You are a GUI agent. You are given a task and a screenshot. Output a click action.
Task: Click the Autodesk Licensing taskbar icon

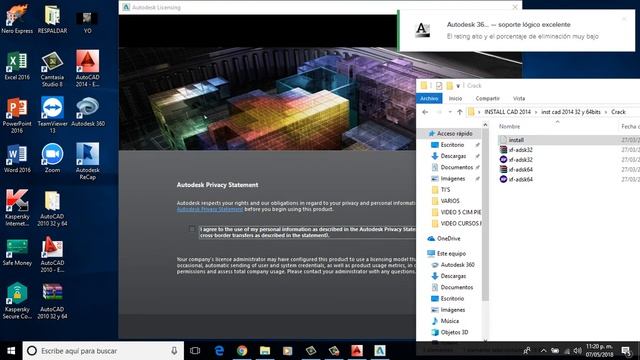pyautogui.click(x=380, y=351)
